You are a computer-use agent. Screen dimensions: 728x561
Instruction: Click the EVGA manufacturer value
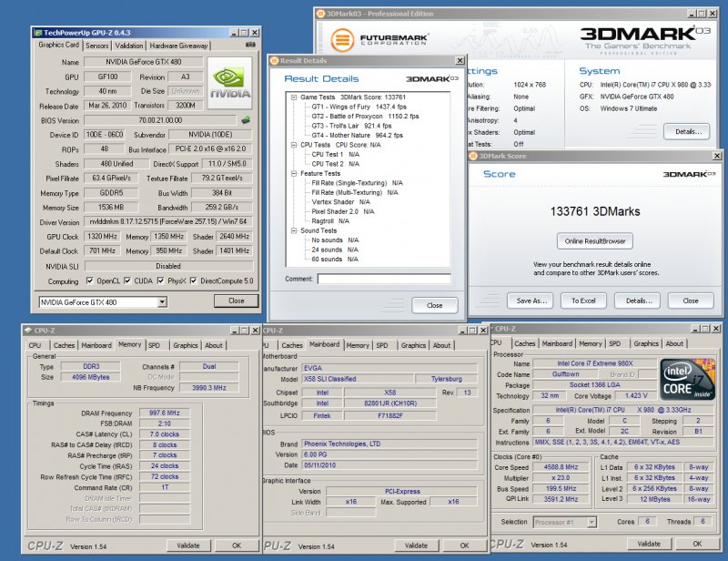(389, 368)
